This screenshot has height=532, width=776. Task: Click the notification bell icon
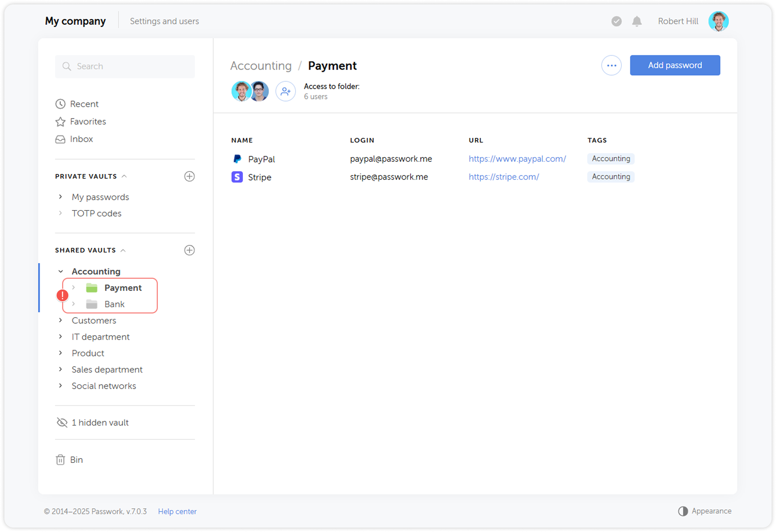pyautogui.click(x=637, y=22)
